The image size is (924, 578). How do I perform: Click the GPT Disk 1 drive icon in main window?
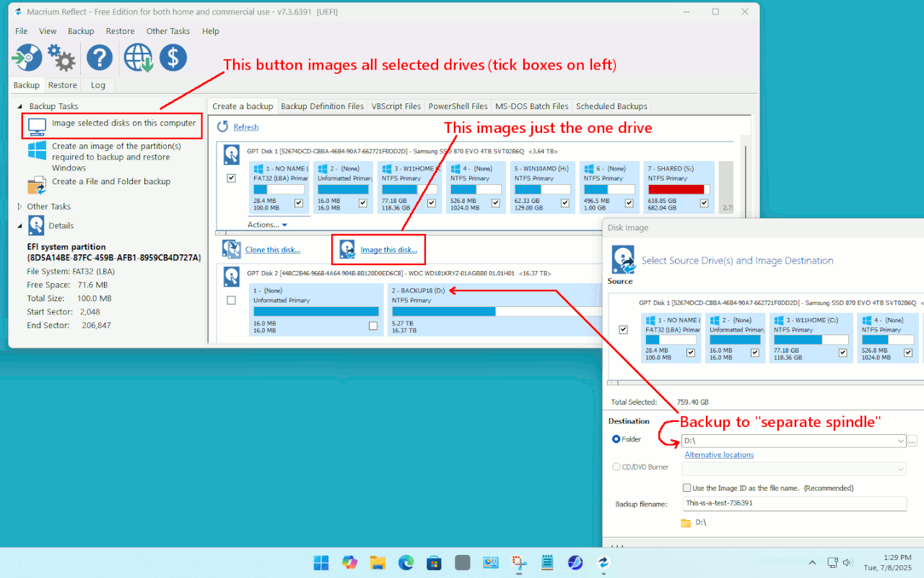(231, 155)
